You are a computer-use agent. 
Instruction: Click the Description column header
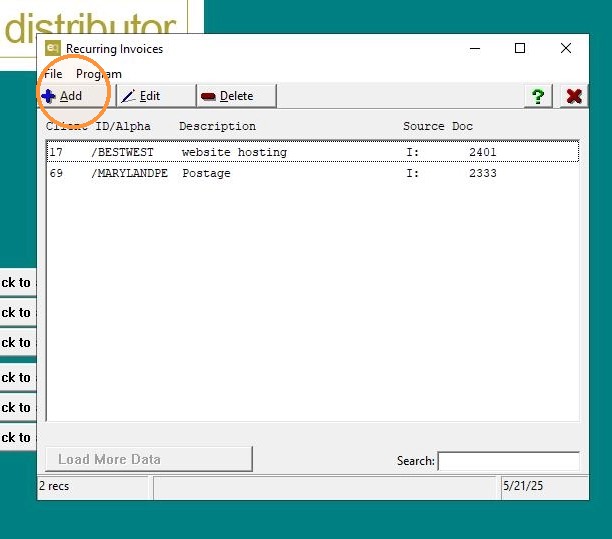click(x=217, y=126)
